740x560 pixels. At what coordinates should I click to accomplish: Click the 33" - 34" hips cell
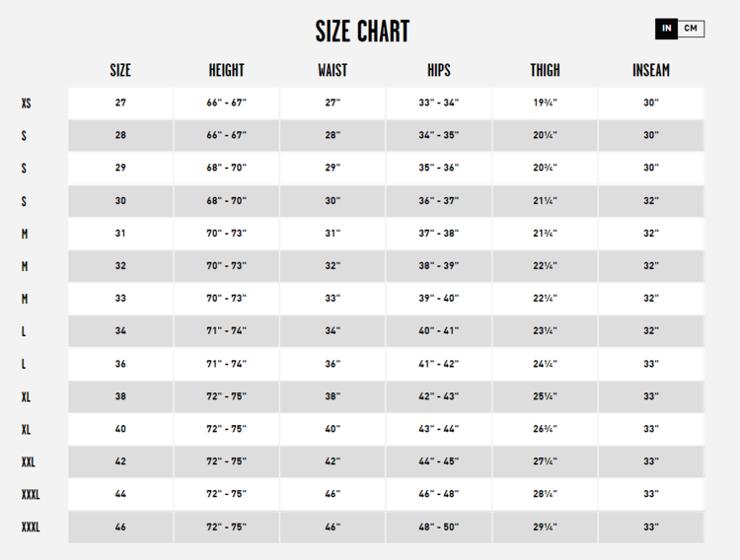[x=439, y=103]
